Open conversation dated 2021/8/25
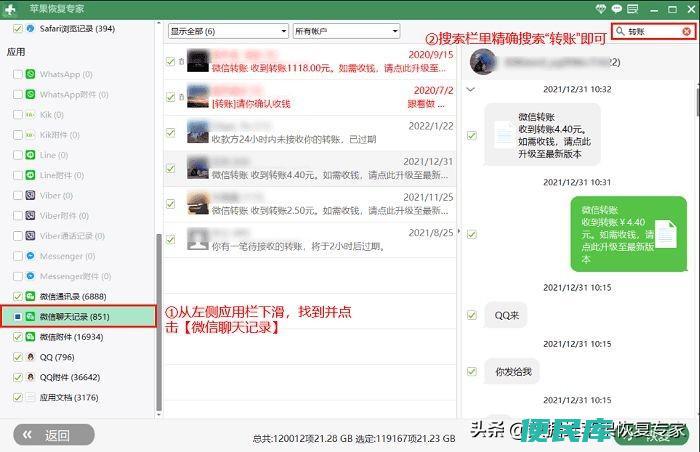This screenshot has height=452, width=700. pyautogui.click(x=310, y=240)
